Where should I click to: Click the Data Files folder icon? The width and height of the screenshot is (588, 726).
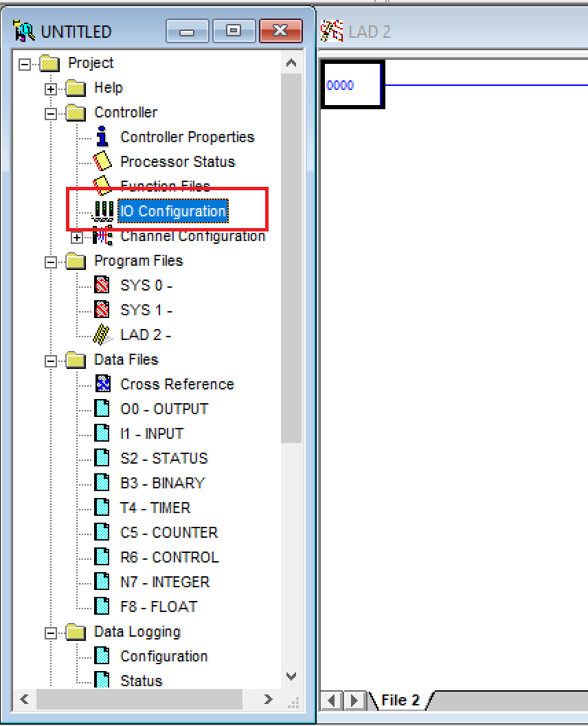pyautogui.click(x=76, y=360)
